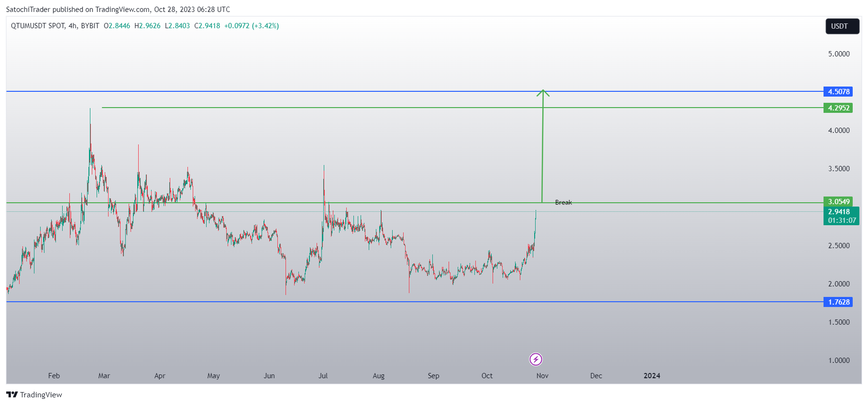This screenshot has width=868, height=405.
Task: Click the low value L2.8403
Action: (x=177, y=26)
